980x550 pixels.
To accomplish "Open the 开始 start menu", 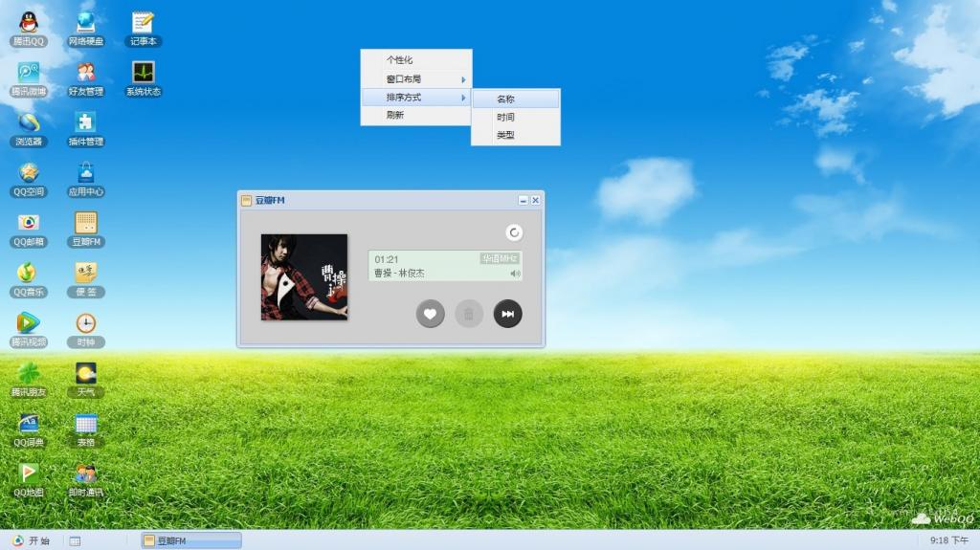I will (32, 540).
